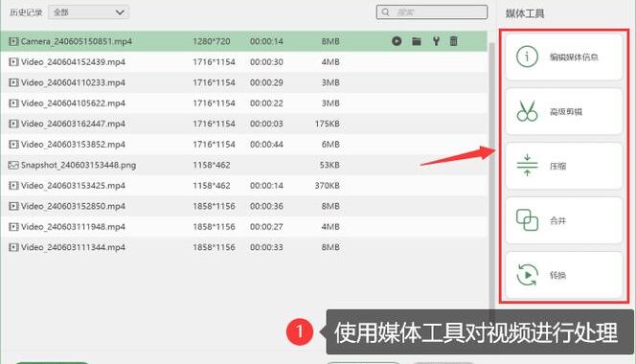Select Video_240604152439.mp4 in the list
The width and height of the screenshot is (636, 364).
pos(244,62)
